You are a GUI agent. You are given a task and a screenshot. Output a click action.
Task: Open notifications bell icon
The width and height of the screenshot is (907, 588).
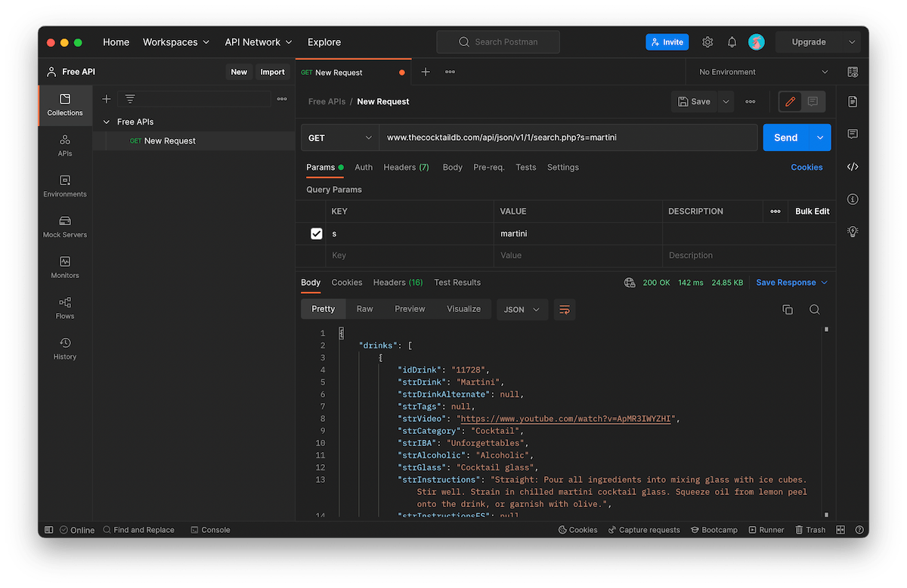732,42
